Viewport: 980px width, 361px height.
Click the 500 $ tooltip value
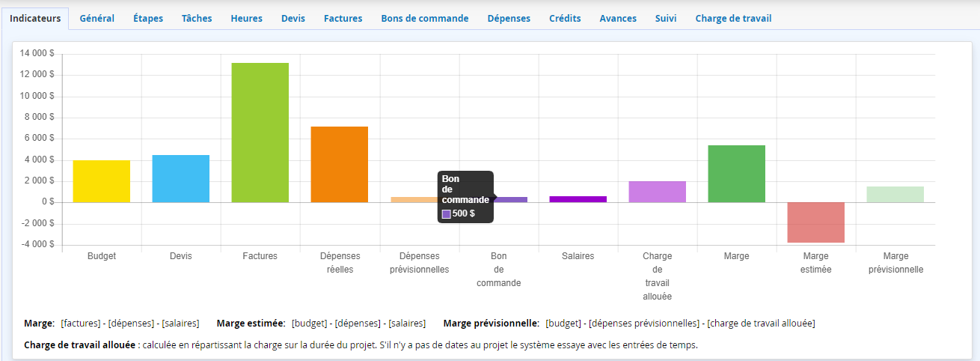463,214
